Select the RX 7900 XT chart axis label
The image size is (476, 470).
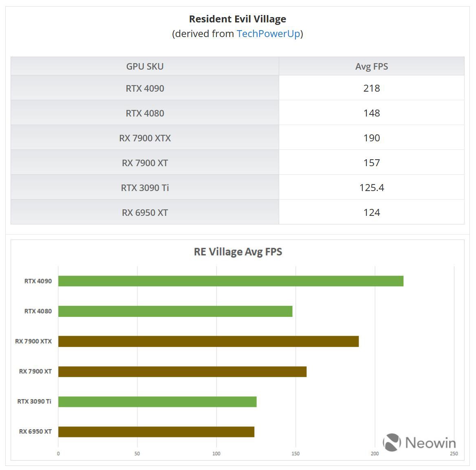[x=35, y=371]
